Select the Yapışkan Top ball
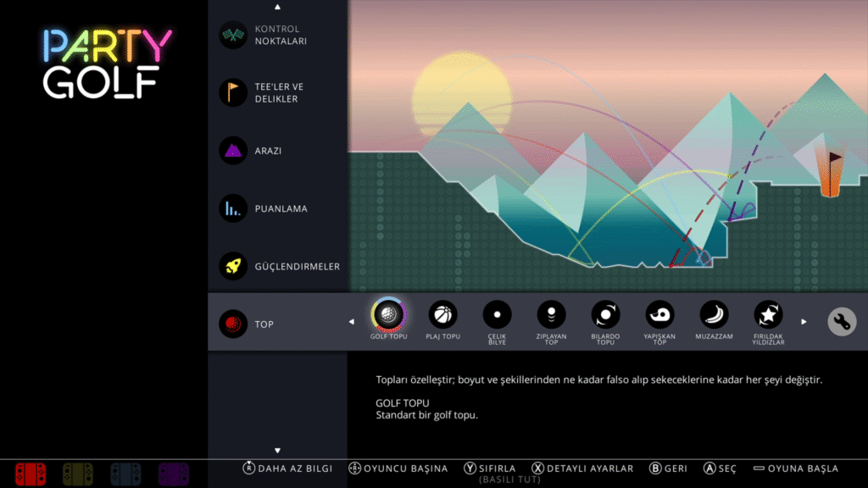The height and width of the screenshot is (488, 868). click(659, 314)
